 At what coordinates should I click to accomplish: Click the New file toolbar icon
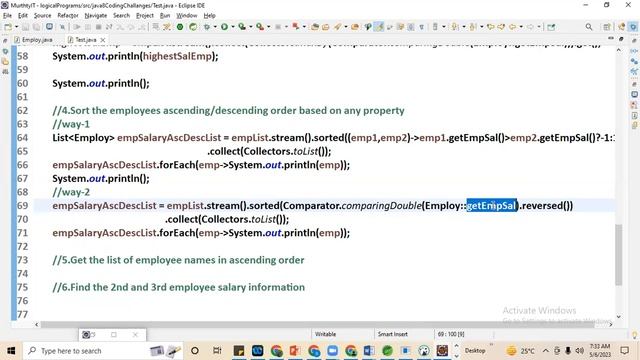[x=8, y=27]
